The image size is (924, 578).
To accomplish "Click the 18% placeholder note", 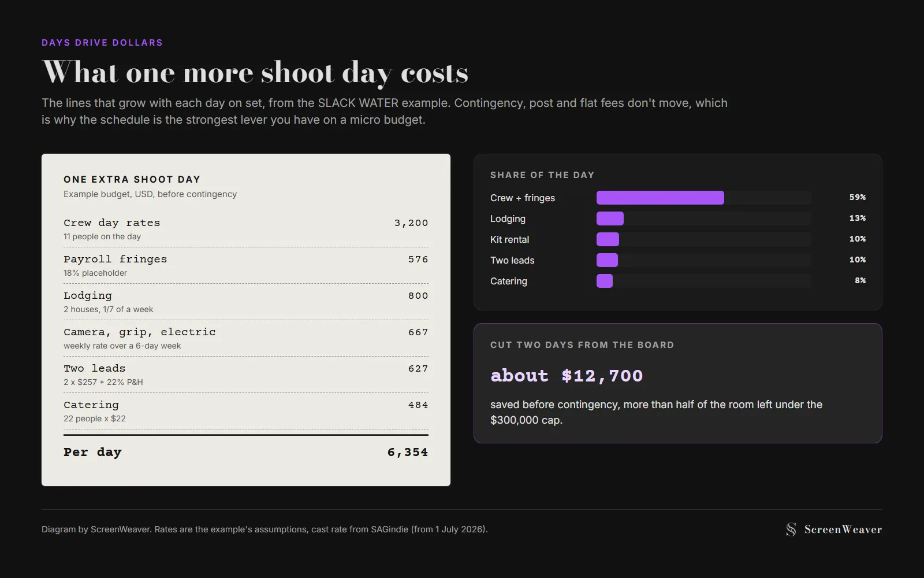I will [95, 273].
